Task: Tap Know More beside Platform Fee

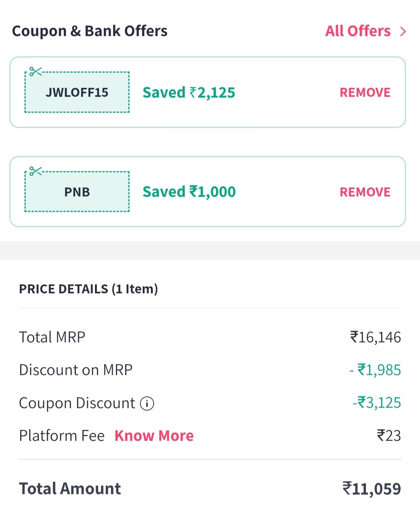Action: pyautogui.click(x=154, y=436)
